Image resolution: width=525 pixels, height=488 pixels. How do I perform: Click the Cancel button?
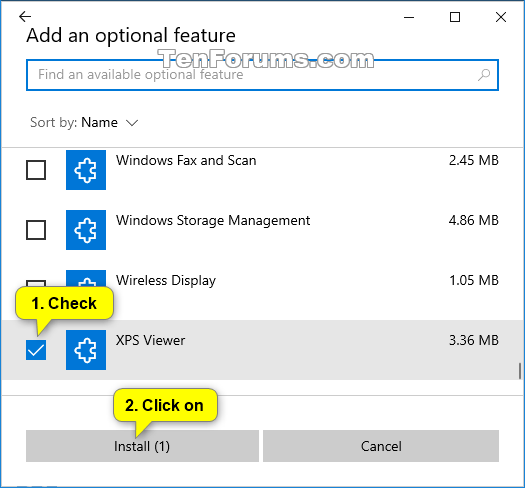[381, 446]
